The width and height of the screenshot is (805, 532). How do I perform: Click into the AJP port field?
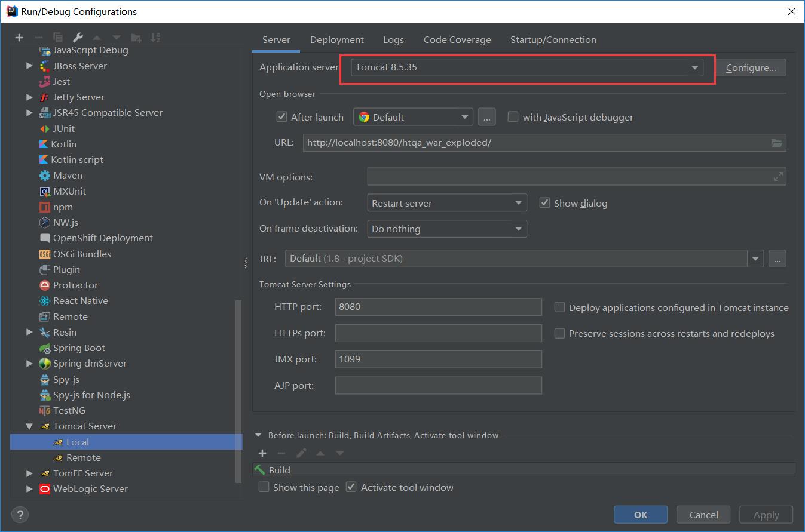tap(438, 386)
